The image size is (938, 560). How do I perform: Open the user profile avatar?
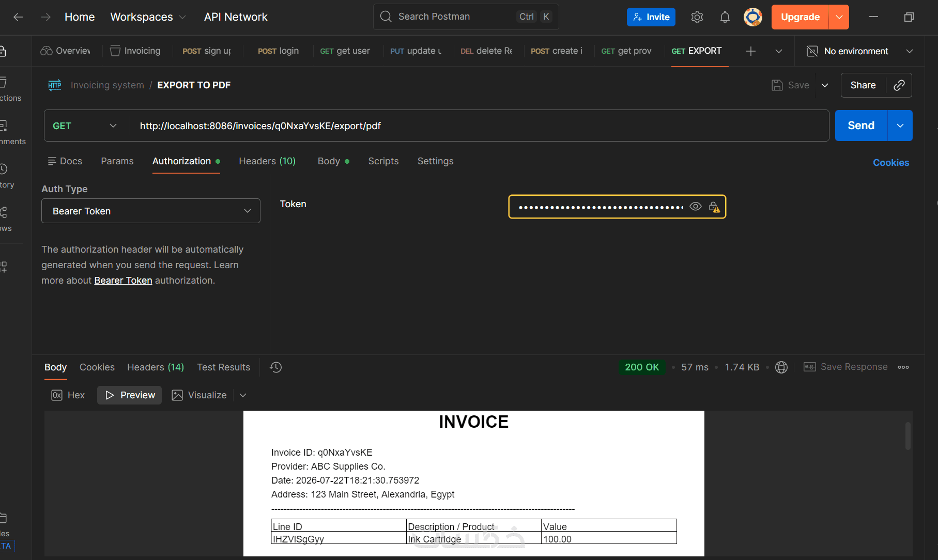pyautogui.click(x=753, y=17)
